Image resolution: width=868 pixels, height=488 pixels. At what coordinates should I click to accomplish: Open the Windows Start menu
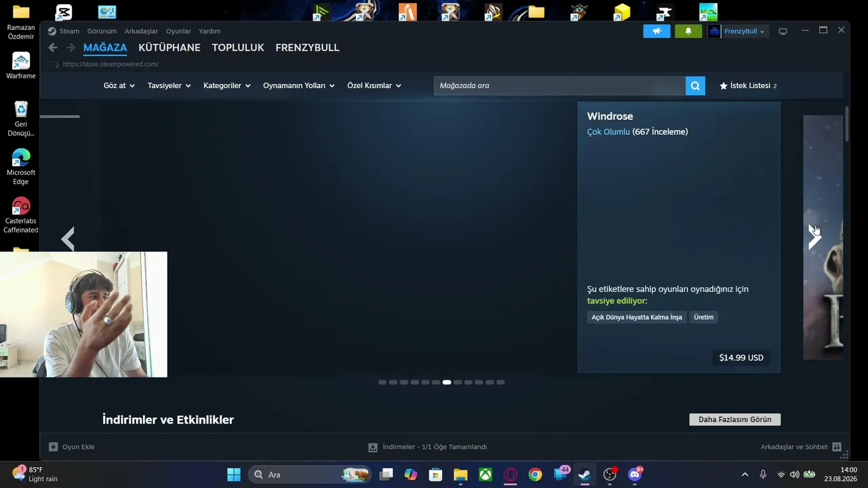(x=234, y=474)
